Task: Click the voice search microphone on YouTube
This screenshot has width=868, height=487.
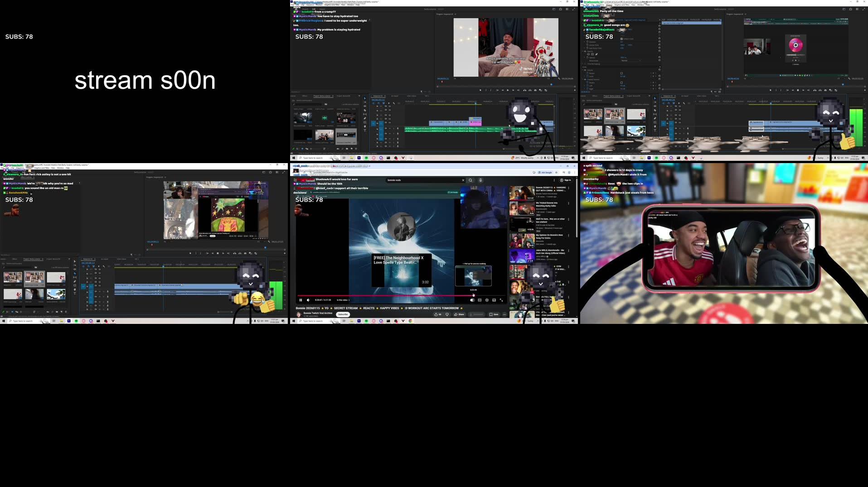Action: click(480, 180)
